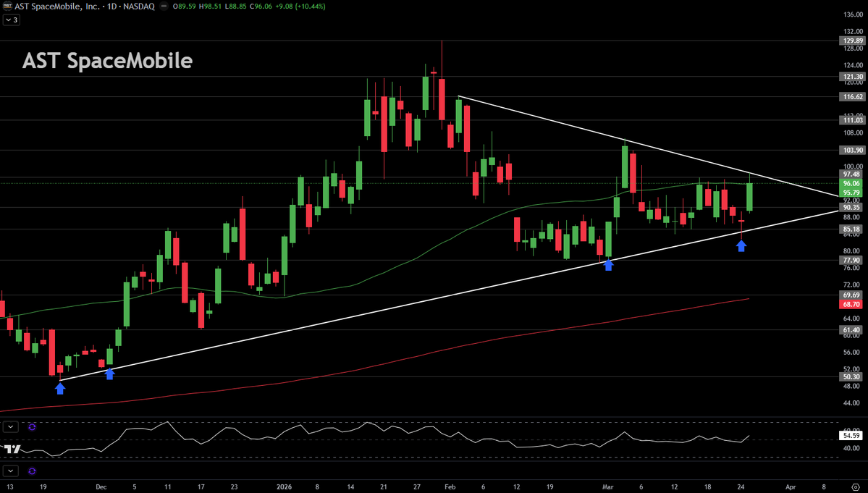Select the close value C96.06
Screen dimensions: 868x493
pyautogui.click(x=260, y=7)
